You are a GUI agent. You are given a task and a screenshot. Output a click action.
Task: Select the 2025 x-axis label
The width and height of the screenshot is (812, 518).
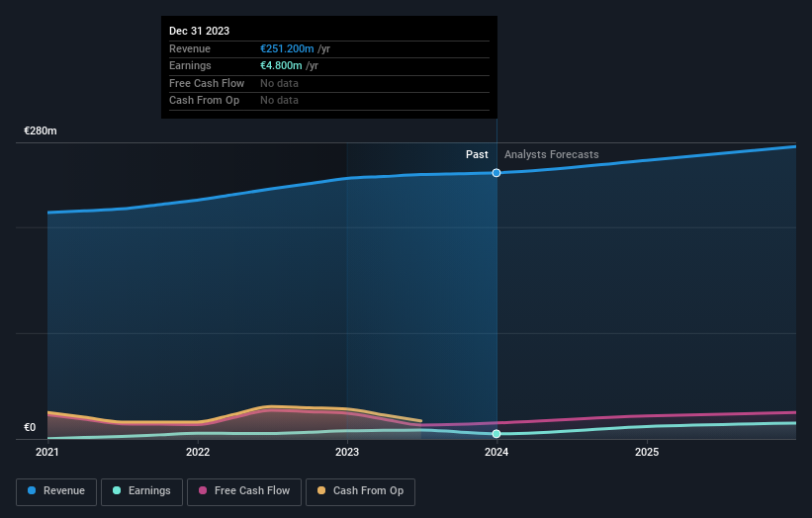coord(647,452)
